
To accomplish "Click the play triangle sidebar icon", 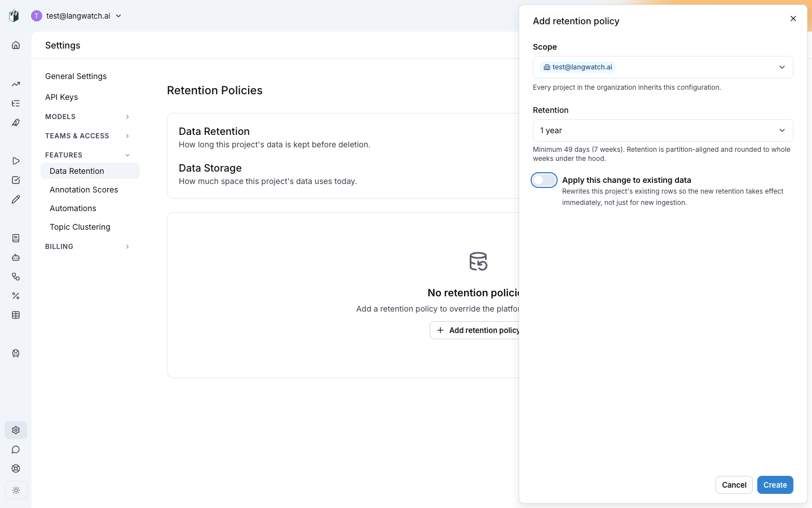I will [x=16, y=161].
